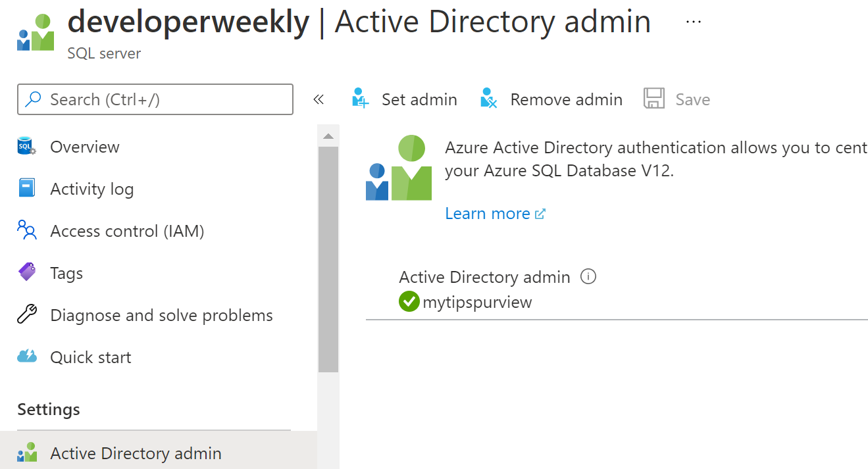Click the Remove admin icon
868x469 pixels.
tap(488, 99)
